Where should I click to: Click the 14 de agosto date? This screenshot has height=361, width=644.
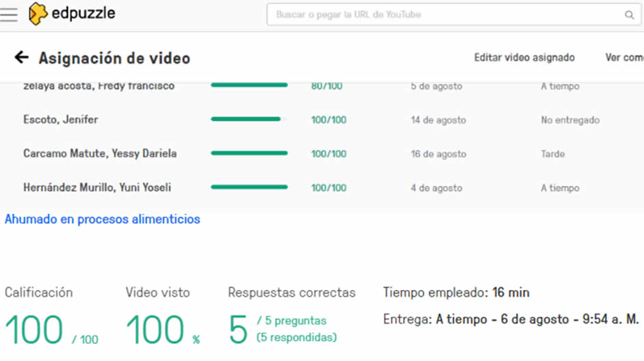pyautogui.click(x=438, y=120)
